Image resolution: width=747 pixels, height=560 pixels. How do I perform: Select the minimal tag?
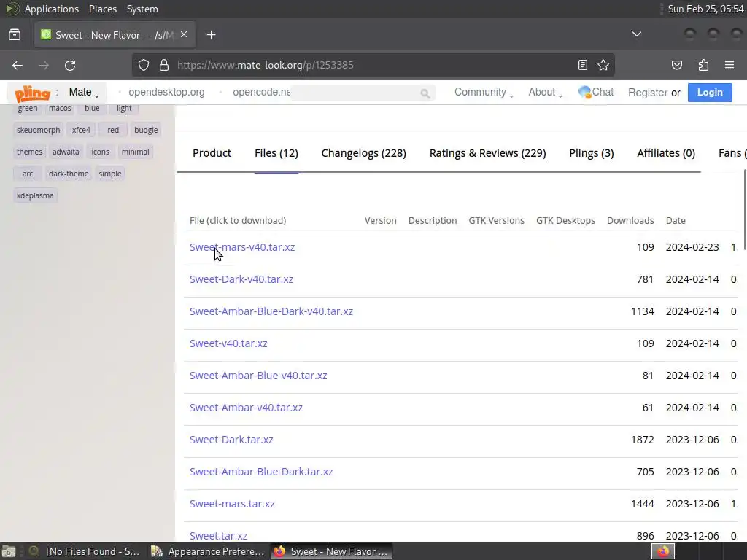135,152
